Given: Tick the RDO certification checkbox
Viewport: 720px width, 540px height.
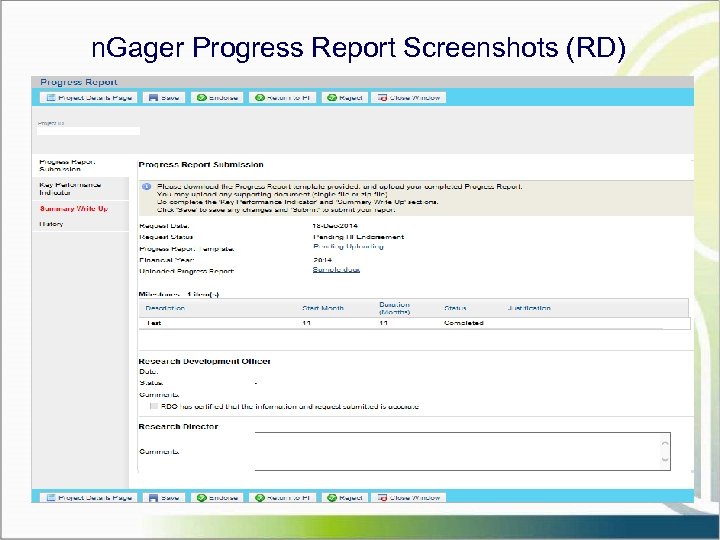Looking at the screenshot, I should click(154, 406).
